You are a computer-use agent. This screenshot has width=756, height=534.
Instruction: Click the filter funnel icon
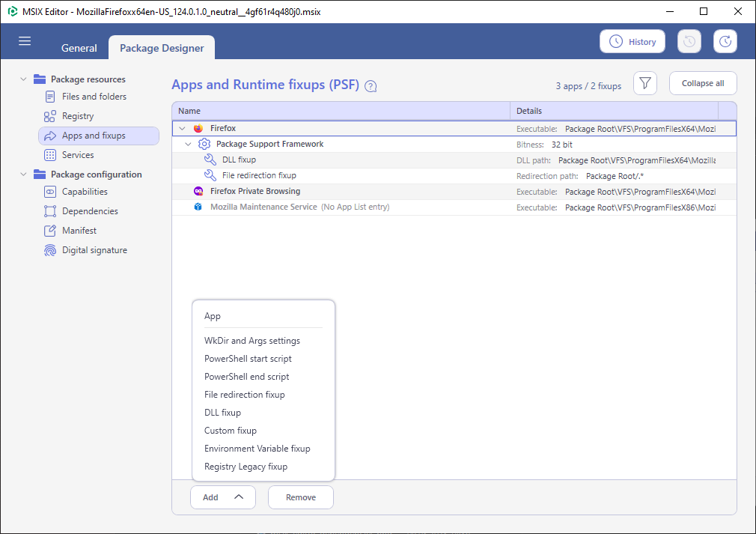click(645, 83)
